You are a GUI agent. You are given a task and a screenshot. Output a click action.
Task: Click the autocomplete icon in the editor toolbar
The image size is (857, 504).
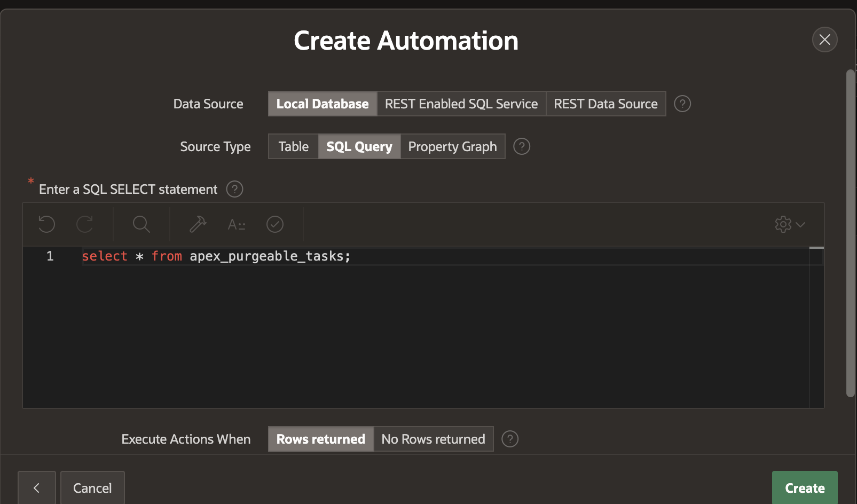[x=237, y=224]
